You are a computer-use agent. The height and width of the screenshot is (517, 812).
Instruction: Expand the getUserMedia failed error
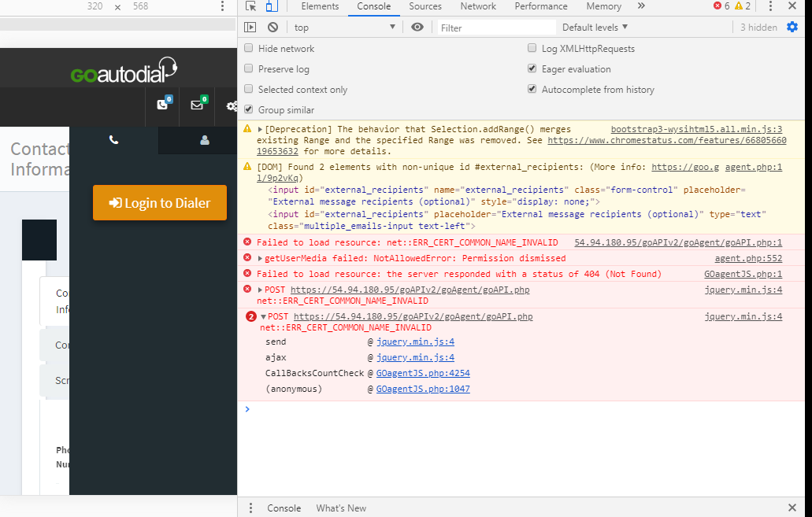coord(260,258)
